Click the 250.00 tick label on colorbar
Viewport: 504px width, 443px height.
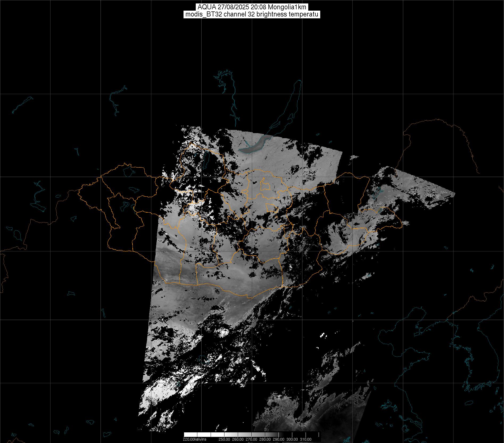[x=224, y=439]
